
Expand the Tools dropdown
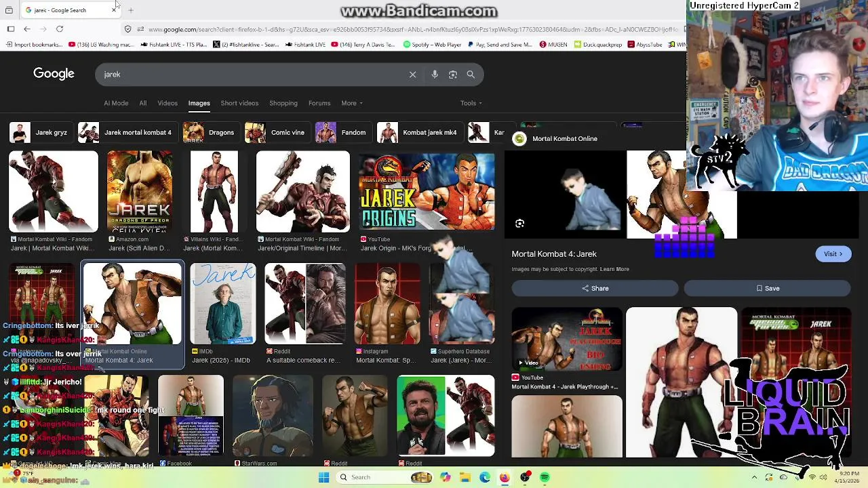click(x=471, y=103)
